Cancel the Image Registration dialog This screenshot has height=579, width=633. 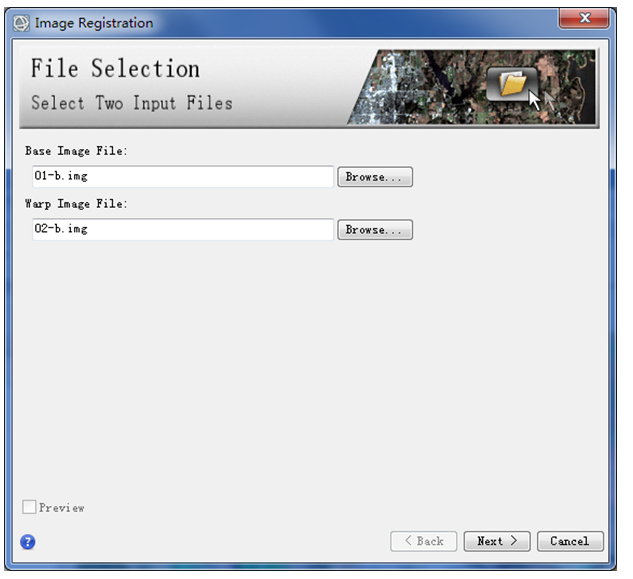pos(570,541)
